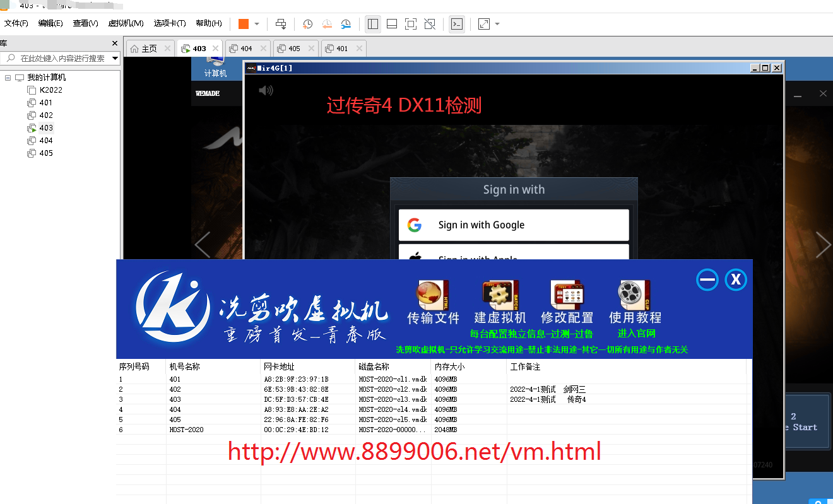This screenshot has height=504, width=833.
Task: Click the Google logo icon
Action: coord(415,225)
